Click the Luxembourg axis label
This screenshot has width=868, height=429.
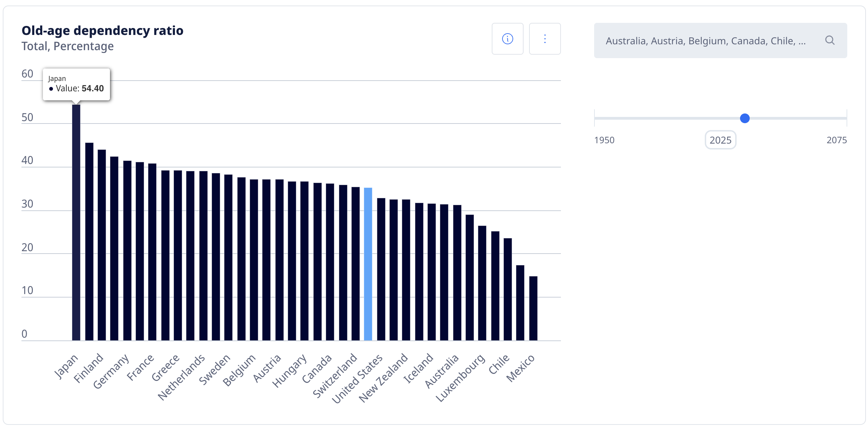[x=460, y=378]
